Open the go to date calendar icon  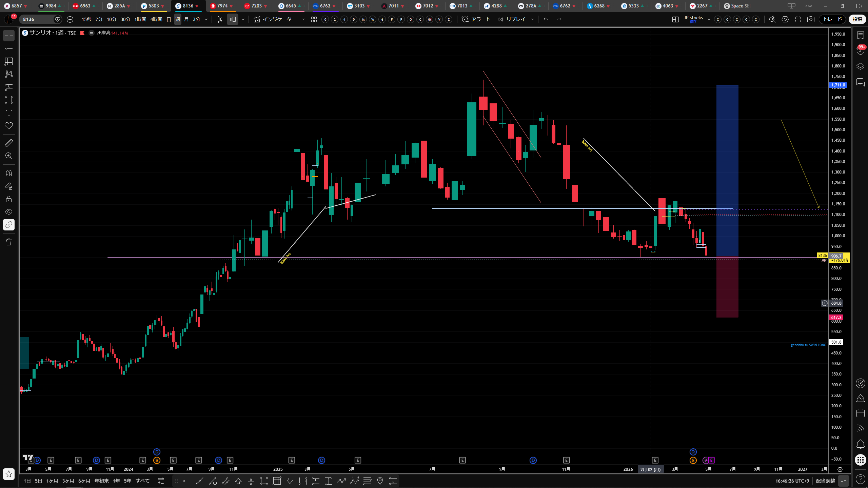[161, 481]
